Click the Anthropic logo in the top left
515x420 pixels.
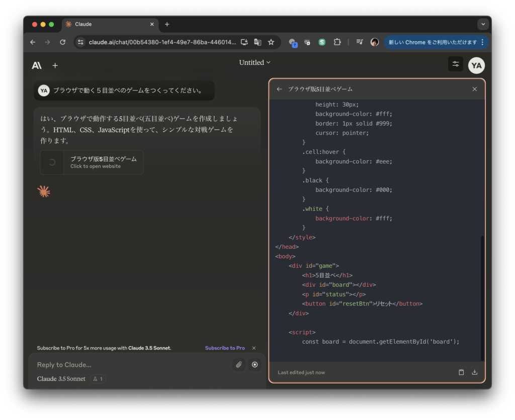(37, 65)
